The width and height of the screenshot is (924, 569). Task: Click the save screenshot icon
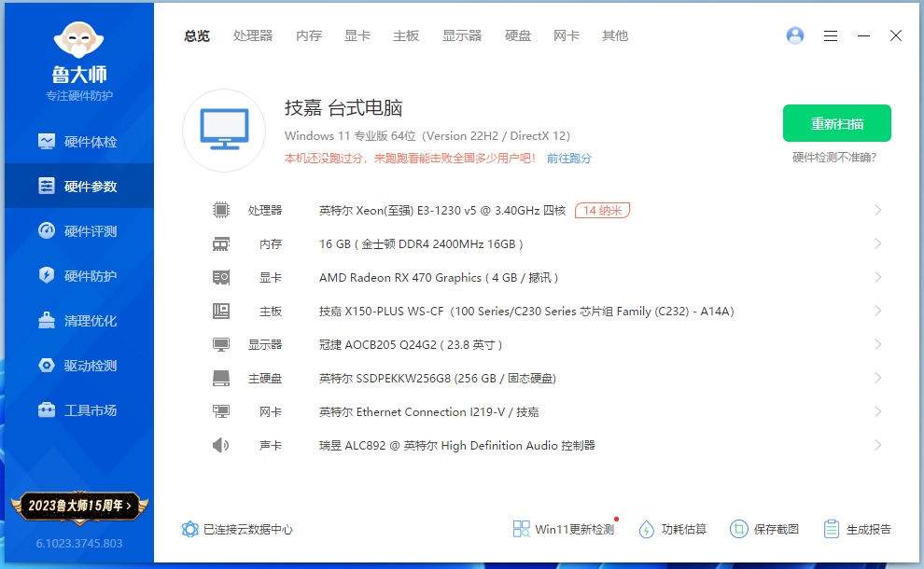[x=739, y=529]
